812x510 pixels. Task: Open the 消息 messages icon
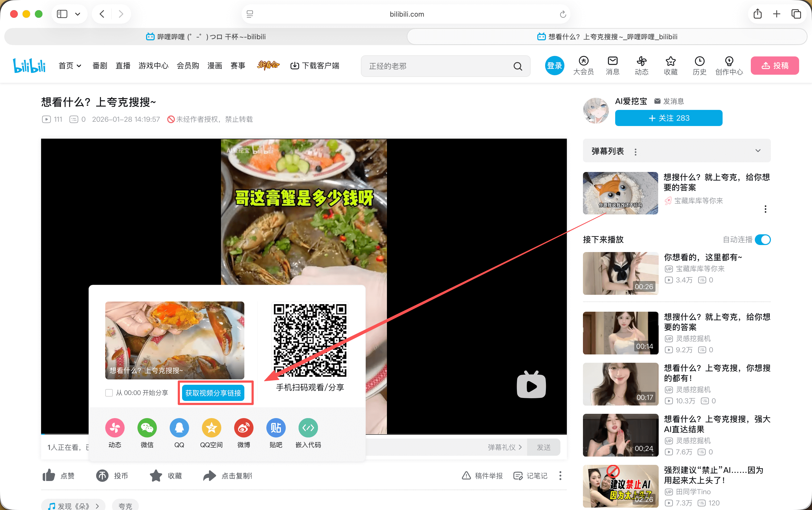[612, 66]
